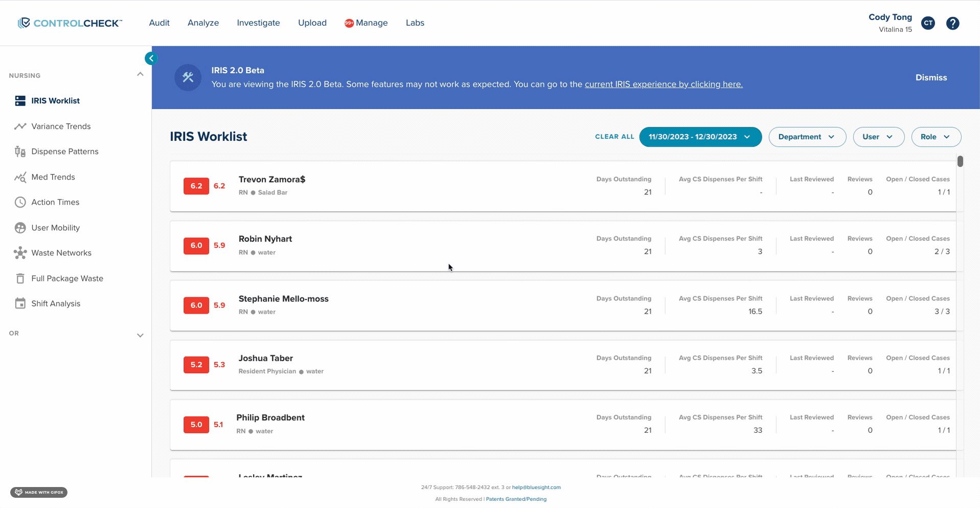
Task: Click the Resident Physician role of Joshua Taber
Action: (267, 371)
